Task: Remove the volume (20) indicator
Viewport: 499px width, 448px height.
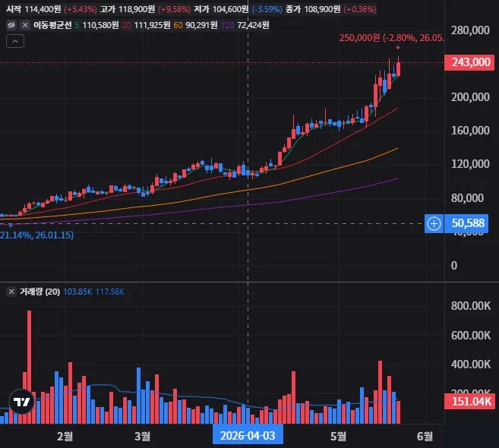Action: (x=11, y=292)
